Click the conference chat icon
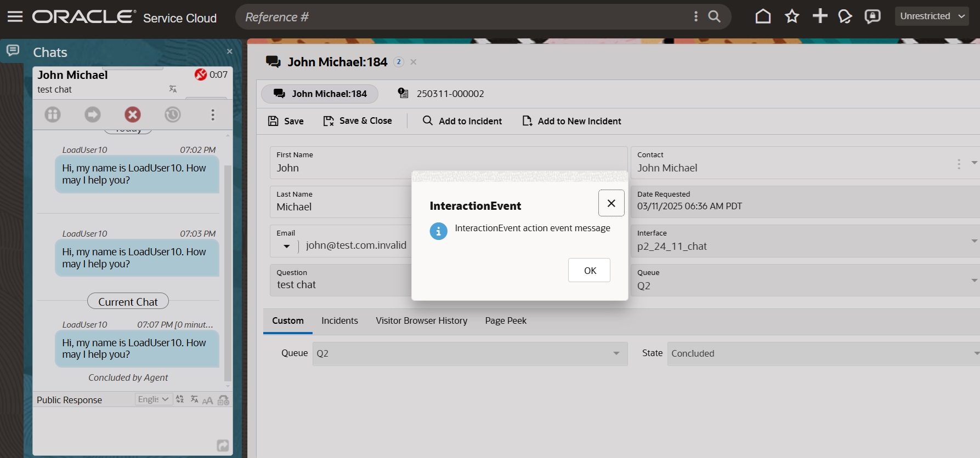Screen dimensions: 980x458 (53, 114)
